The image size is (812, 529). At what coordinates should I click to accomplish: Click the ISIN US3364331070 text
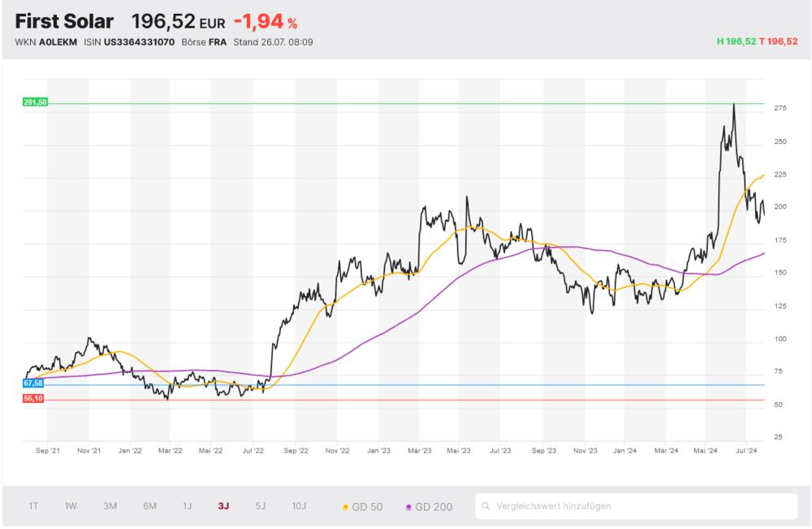point(129,42)
